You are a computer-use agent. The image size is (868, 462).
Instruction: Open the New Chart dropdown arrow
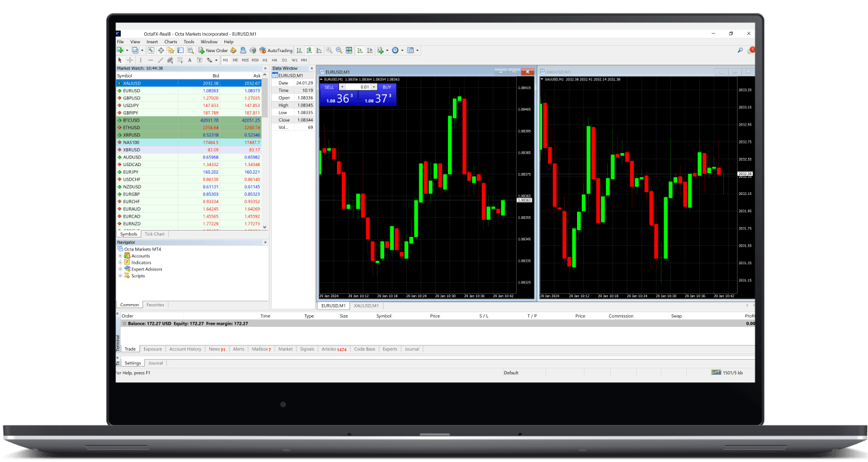click(127, 50)
